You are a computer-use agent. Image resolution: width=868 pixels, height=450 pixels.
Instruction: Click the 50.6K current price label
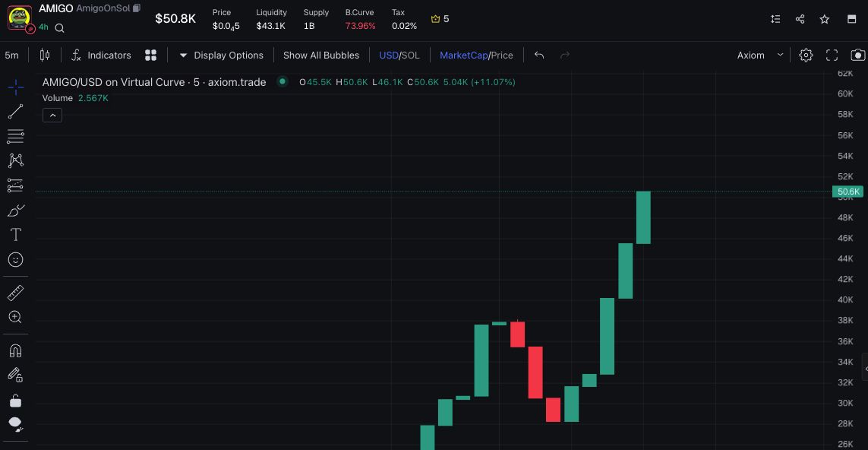(847, 192)
